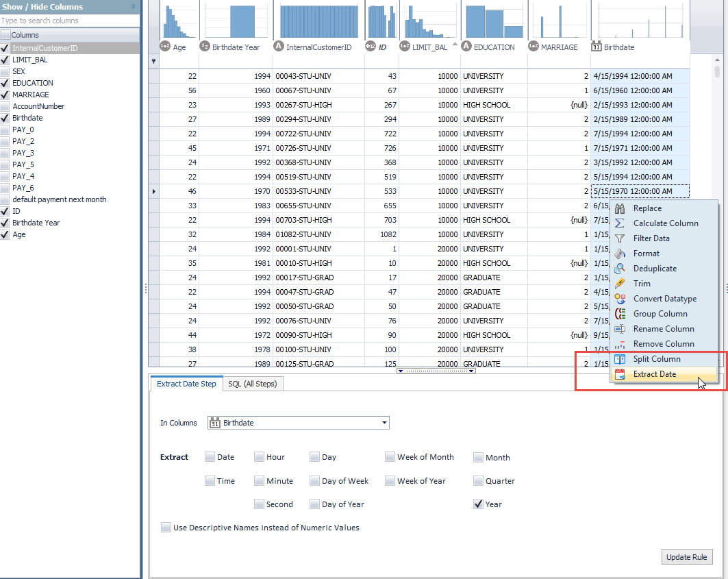Click the text type icon beside InternalCustomerID header
Viewport: 728px width, 579px height.
click(279, 47)
